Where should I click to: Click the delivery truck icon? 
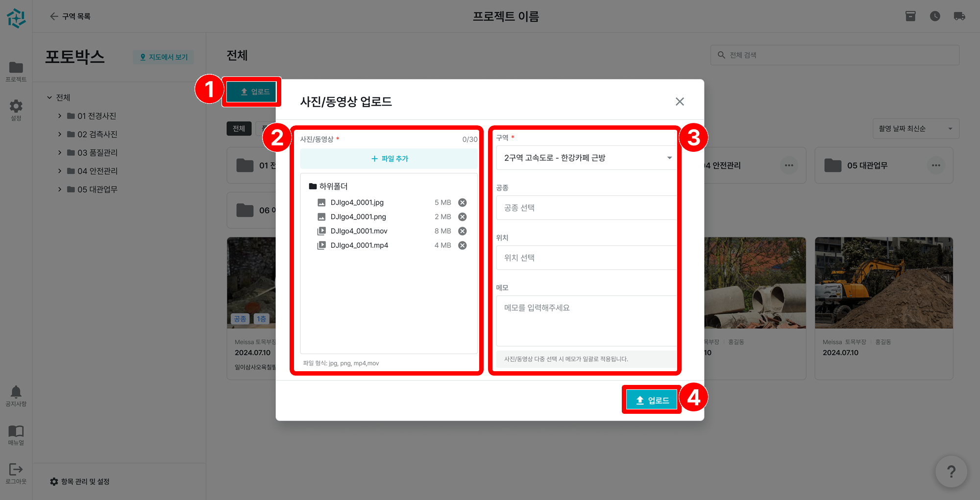pyautogui.click(x=959, y=16)
